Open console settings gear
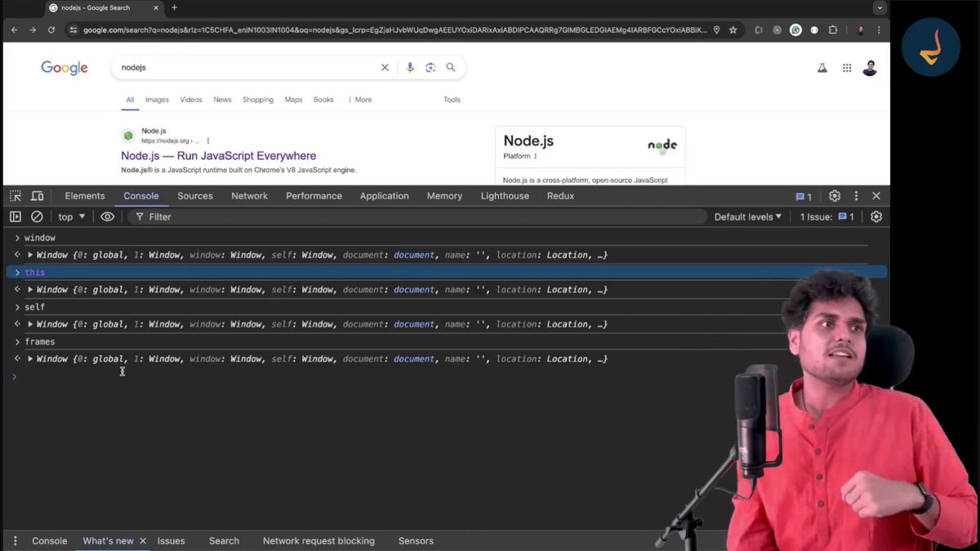 (876, 216)
